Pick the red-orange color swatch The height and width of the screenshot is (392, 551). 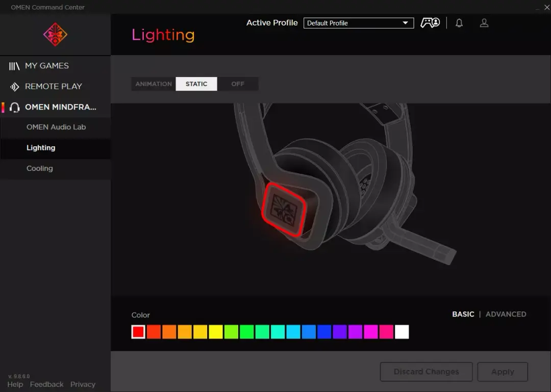click(154, 332)
